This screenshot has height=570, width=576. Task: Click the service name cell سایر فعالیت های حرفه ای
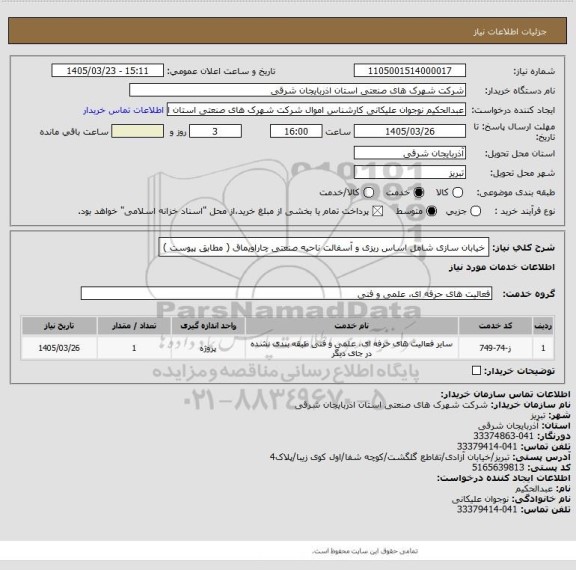(352, 348)
